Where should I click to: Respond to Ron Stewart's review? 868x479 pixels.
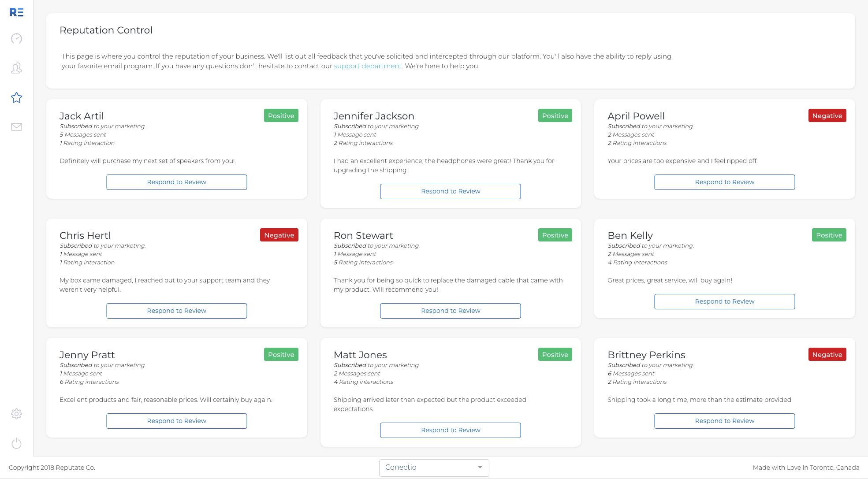coord(450,311)
